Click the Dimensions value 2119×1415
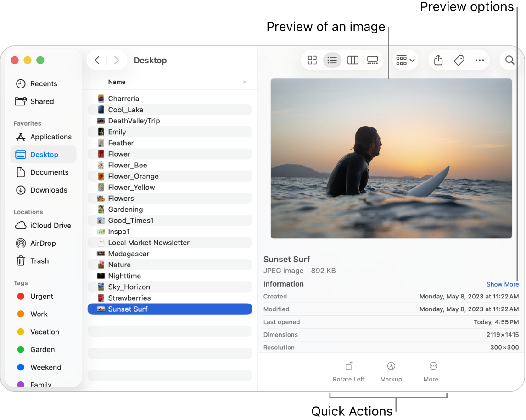This screenshot has width=526, height=420. point(502,335)
